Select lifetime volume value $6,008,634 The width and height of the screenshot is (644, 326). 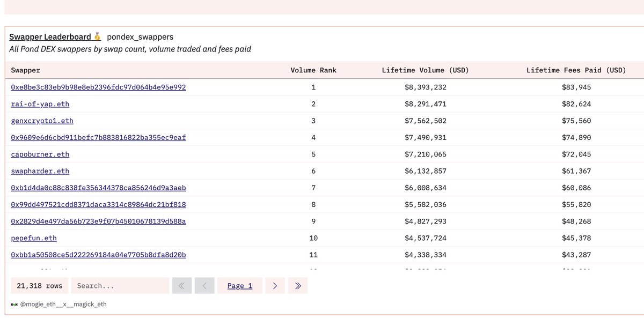point(426,188)
